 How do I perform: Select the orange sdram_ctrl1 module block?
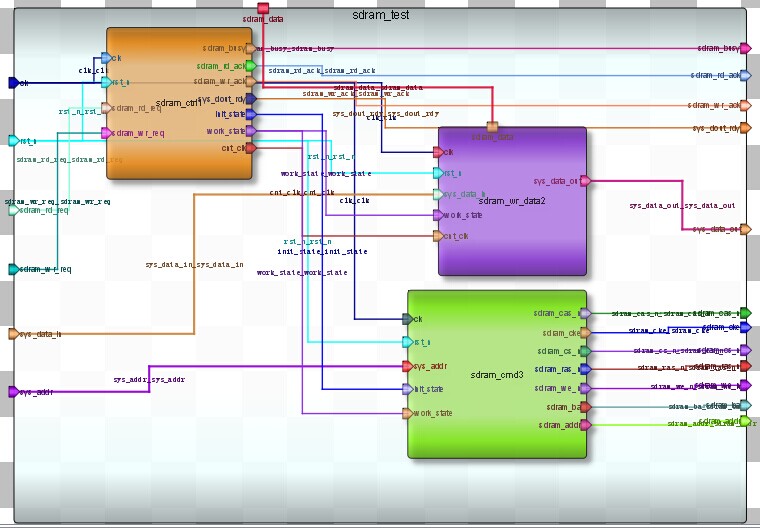click(x=179, y=103)
